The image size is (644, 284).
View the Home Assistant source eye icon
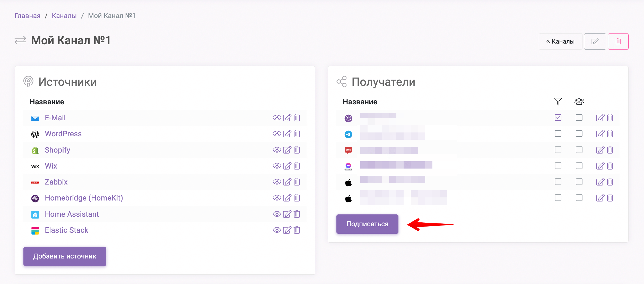(277, 214)
